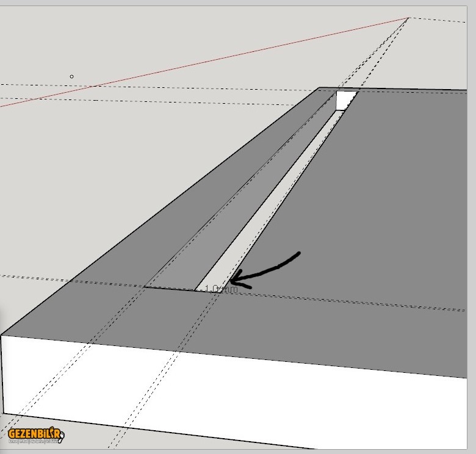Click where red axis meets dashed guides
This screenshot has width=476, height=454.
[x=408, y=18]
